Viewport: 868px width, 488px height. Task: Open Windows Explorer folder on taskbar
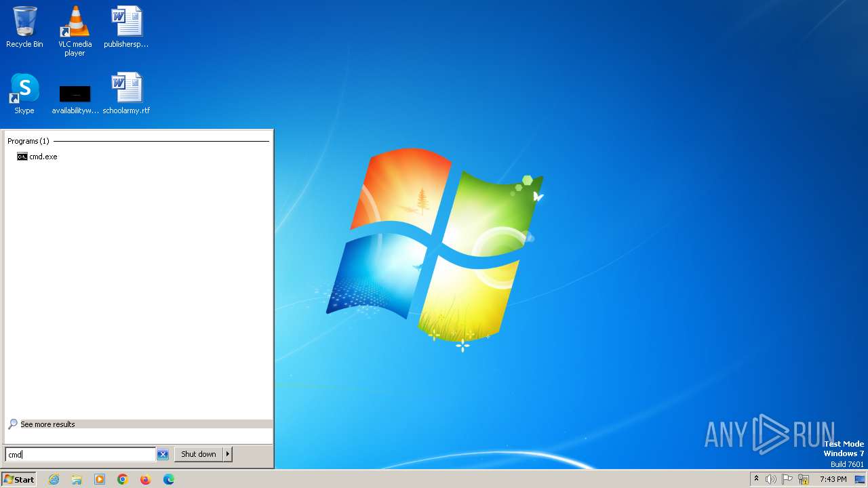77,479
